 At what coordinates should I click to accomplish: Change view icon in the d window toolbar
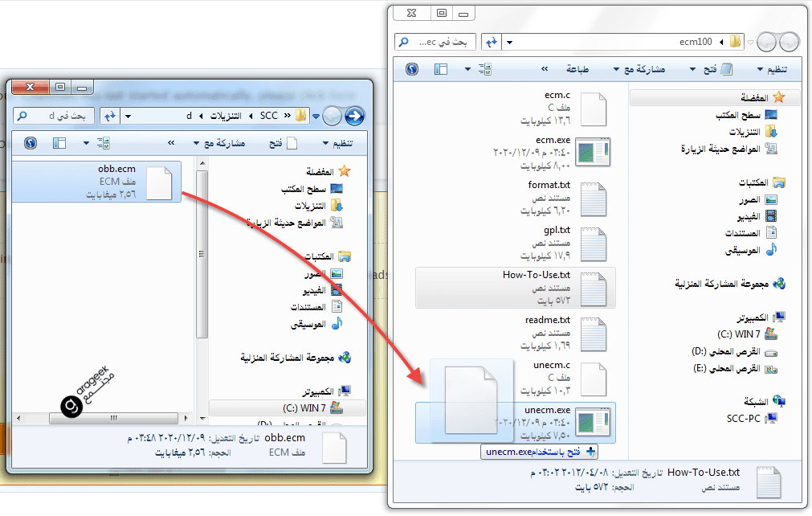pos(104,143)
